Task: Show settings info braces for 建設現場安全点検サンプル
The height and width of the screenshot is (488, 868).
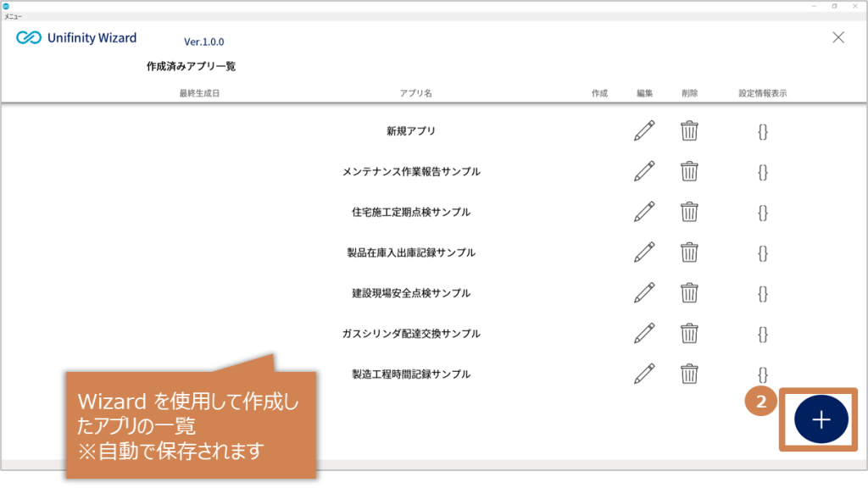Action: coord(763,294)
